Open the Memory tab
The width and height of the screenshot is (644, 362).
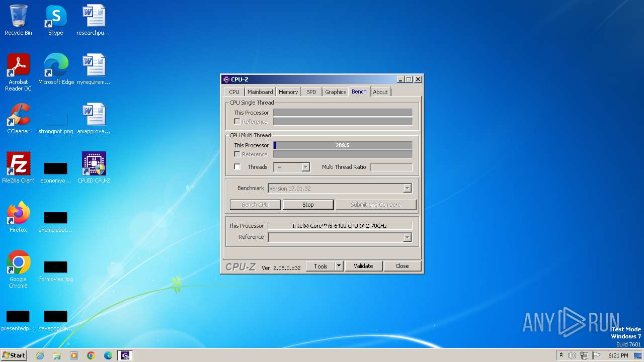tap(288, 92)
